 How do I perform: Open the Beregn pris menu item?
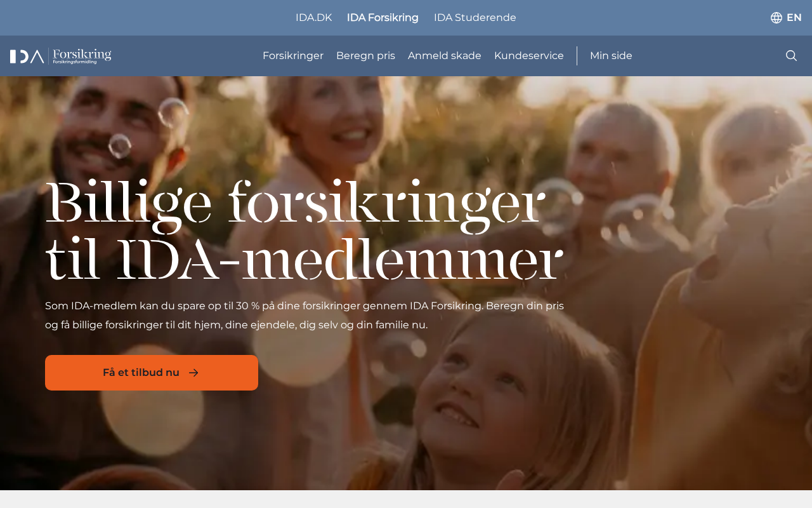pos(365,56)
